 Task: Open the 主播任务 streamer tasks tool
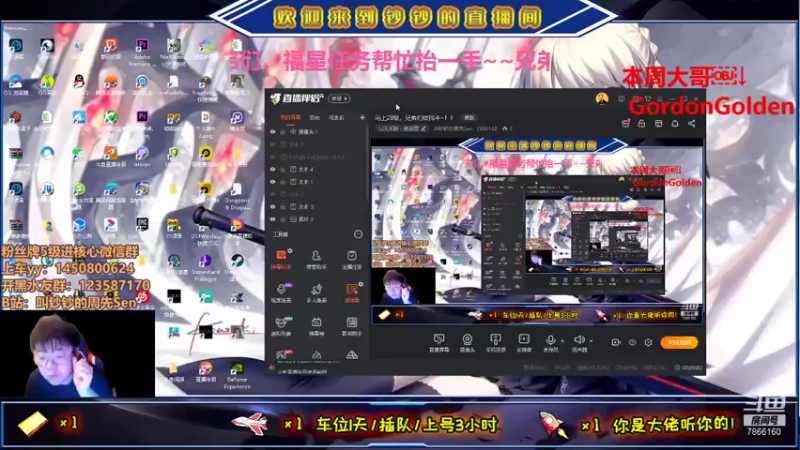coord(352,259)
